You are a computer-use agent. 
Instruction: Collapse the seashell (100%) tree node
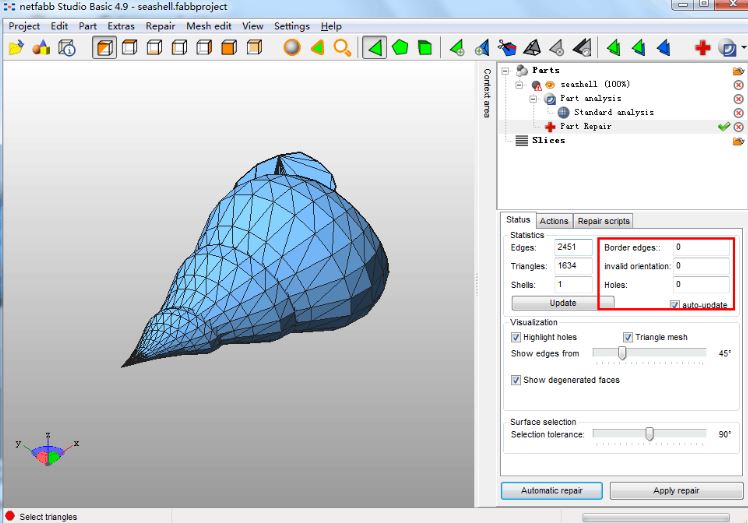click(x=519, y=85)
